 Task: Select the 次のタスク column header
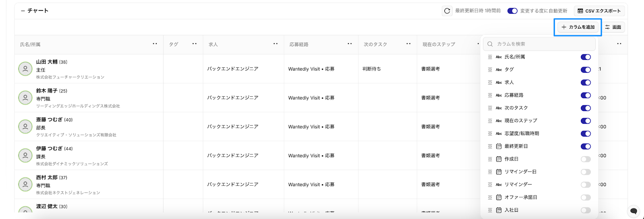pyautogui.click(x=375, y=45)
